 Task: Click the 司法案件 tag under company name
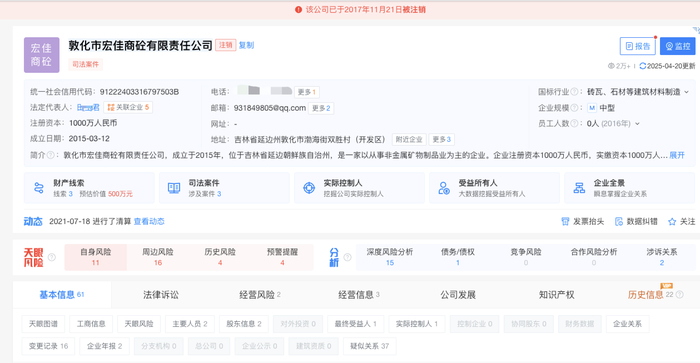(x=85, y=64)
